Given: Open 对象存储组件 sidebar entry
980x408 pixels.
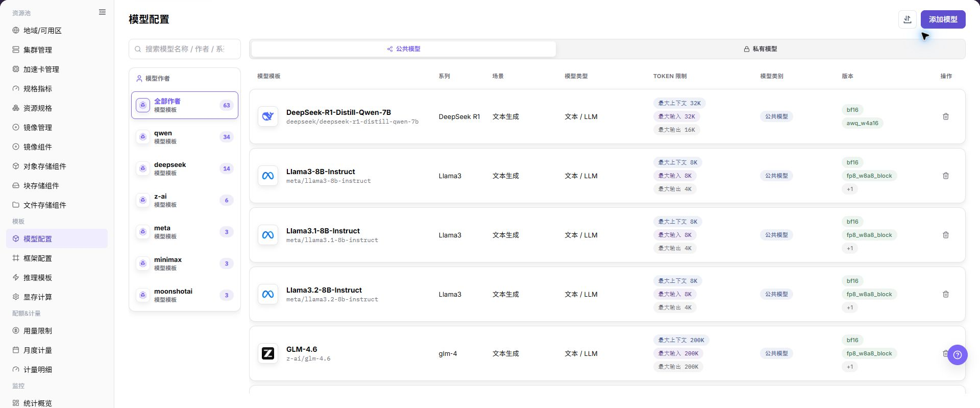Looking at the screenshot, I should [x=57, y=166].
